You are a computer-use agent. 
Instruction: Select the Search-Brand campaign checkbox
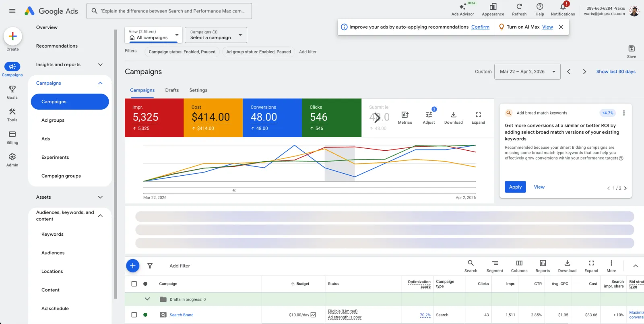pyautogui.click(x=134, y=315)
